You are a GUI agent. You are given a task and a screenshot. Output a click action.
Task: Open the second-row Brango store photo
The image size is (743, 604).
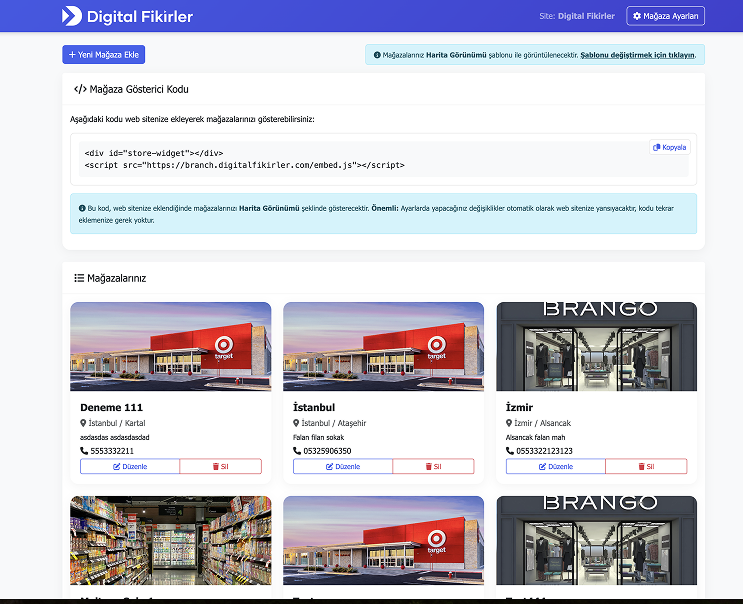(597, 540)
